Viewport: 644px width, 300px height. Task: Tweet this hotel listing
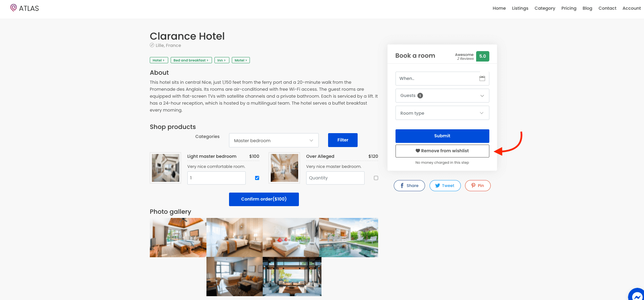tap(445, 186)
